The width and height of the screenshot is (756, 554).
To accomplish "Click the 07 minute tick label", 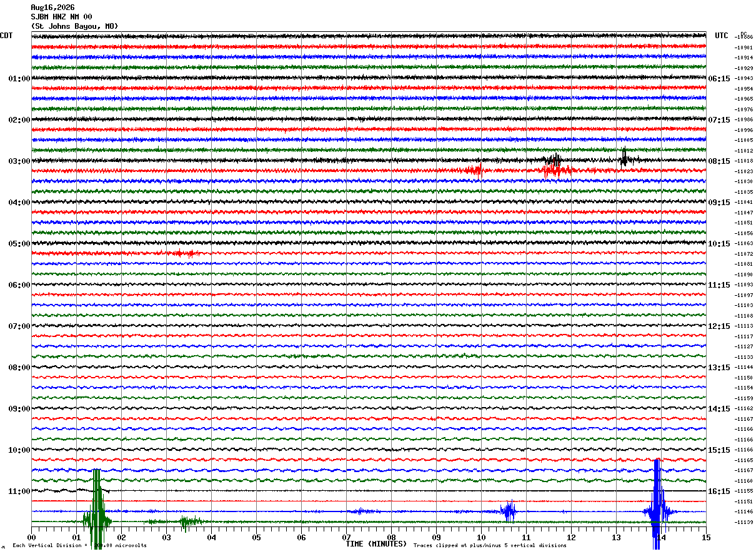I will tap(346, 537).
